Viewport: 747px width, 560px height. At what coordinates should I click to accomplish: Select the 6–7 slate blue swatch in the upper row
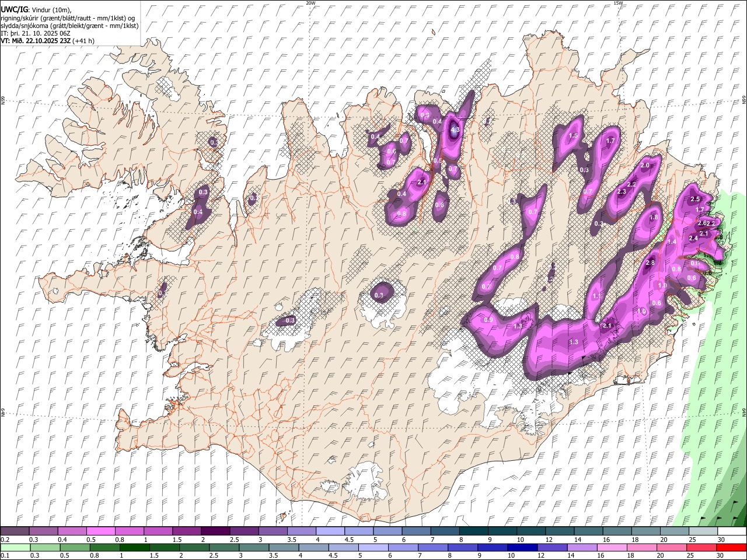pyautogui.click(x=416, y=531)
